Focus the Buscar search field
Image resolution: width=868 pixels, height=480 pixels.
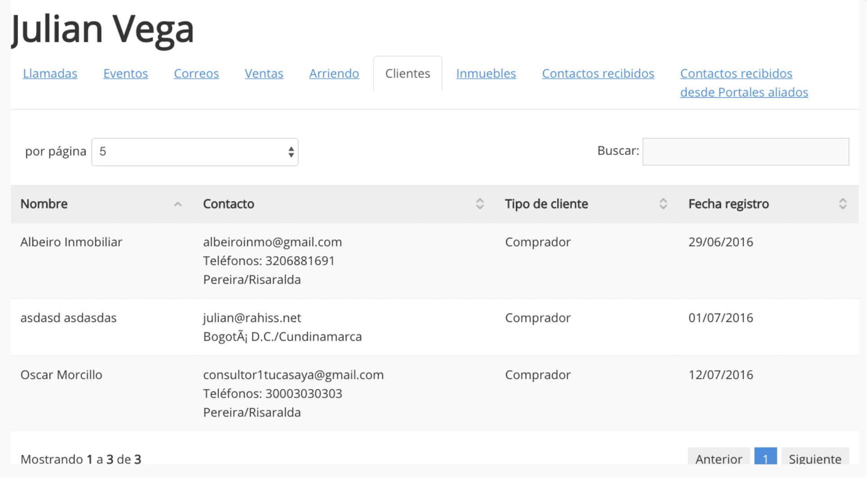(746, 152)
